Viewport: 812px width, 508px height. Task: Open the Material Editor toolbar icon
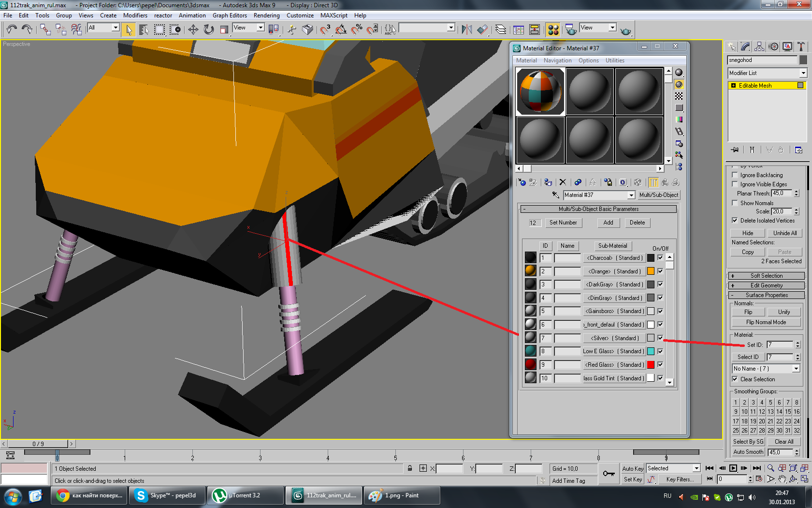pos(553,30)
